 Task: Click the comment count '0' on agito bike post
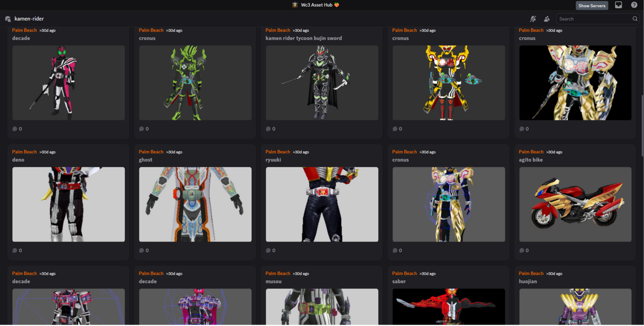click(527, 251)
